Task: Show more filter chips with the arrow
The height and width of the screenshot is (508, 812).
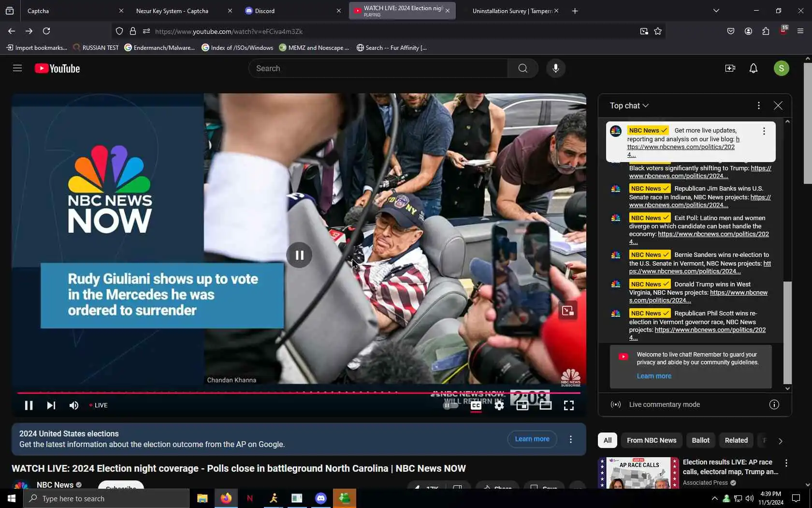Action: coord(780,441)
